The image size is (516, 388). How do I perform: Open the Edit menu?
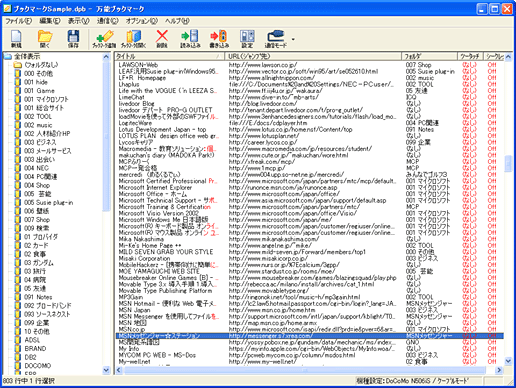(x=50, y=21)
